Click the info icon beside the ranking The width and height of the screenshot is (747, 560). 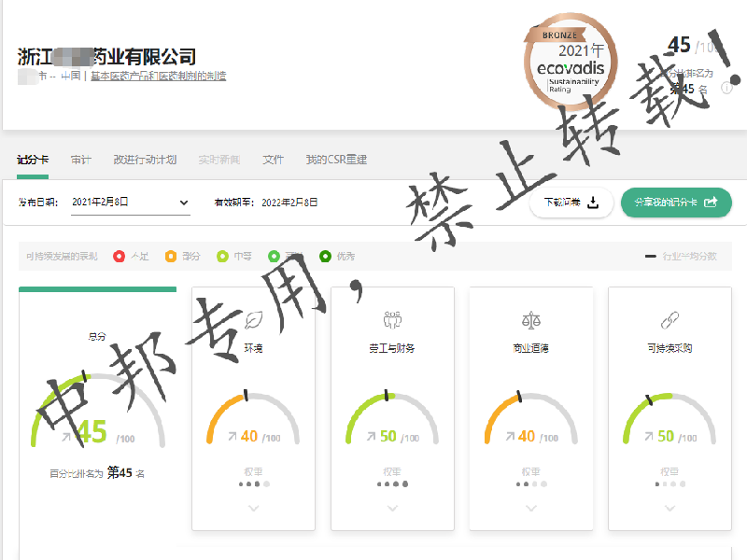click(x=726, y=89)
